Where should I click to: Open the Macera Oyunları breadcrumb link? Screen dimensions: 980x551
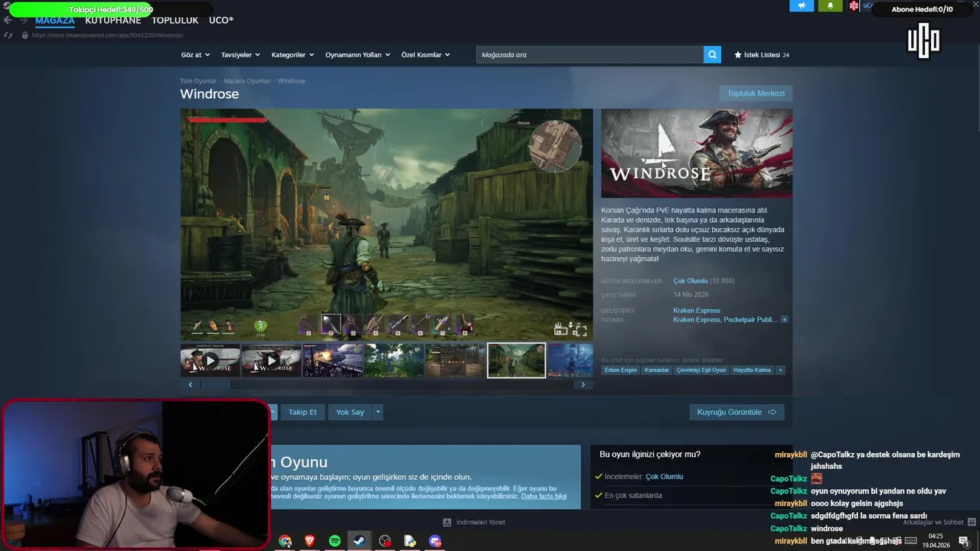[247, 81]
